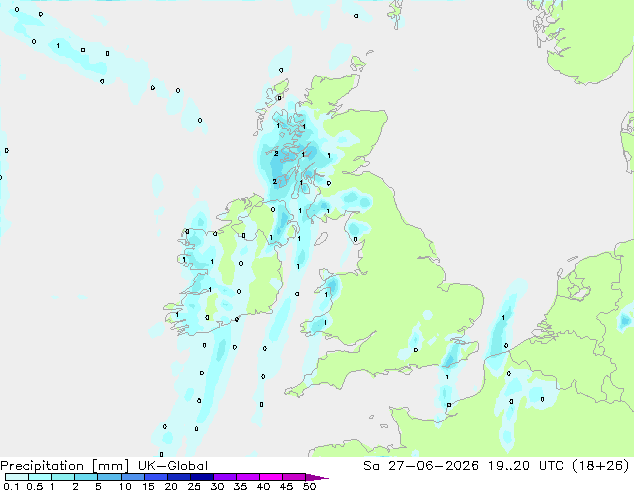This screenshot has height=490, width=634.
Task: Pick the 40–45 mm magenta legend swatch
Action: pyautogui.click(x=270, y=477)
